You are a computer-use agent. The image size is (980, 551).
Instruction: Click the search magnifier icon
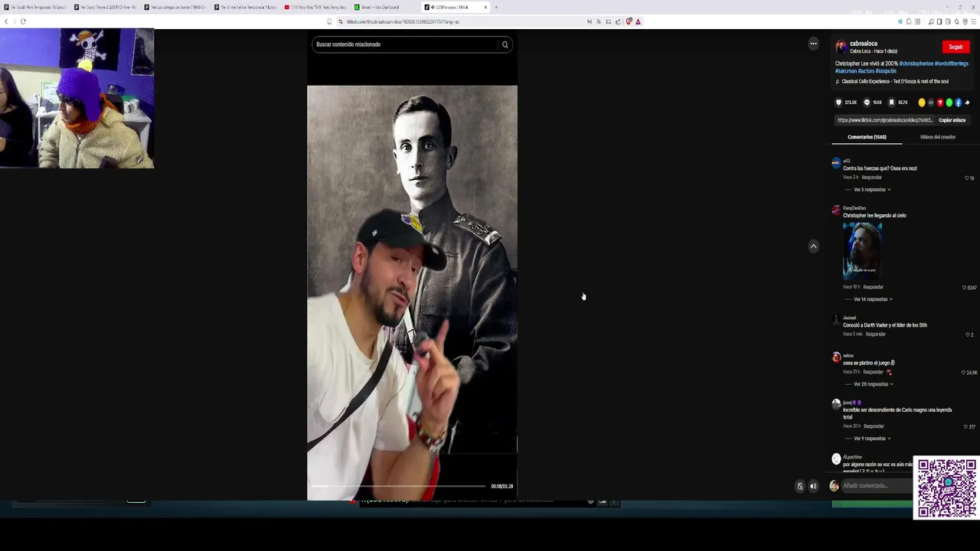click(505, 44)
